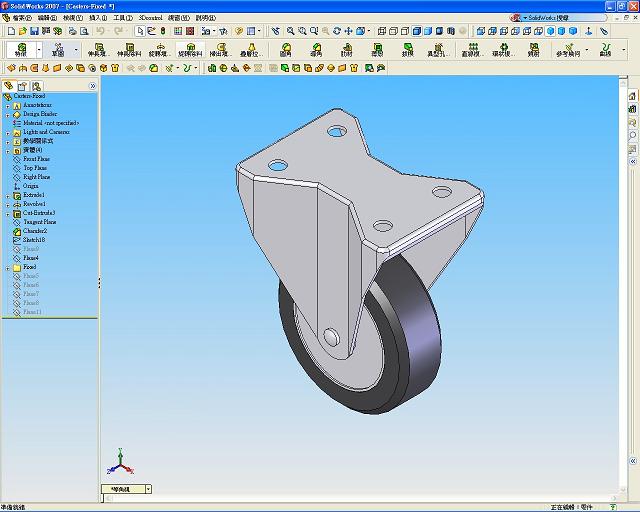Click the Rotate View icon
This screenshot has height=512, width=640.
click(337, 31)
